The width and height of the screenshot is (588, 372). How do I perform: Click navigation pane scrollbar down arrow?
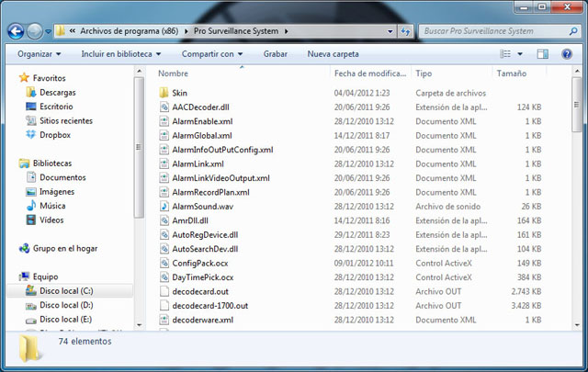(x=139, y=325)
